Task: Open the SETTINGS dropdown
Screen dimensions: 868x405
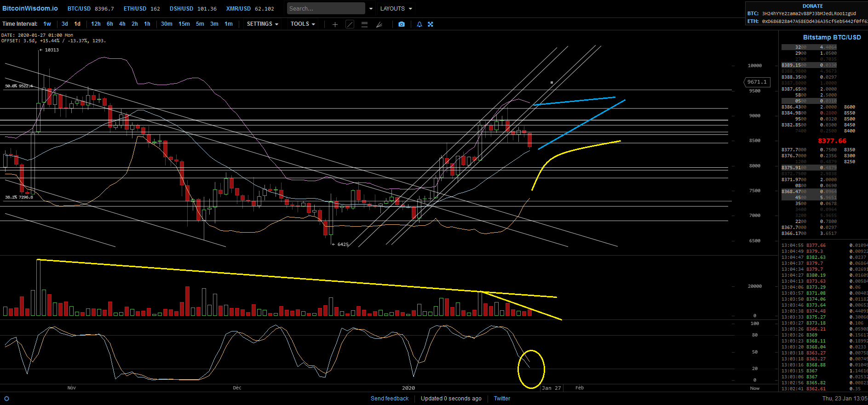Action: pyautogui.click(x=262, y=24)
